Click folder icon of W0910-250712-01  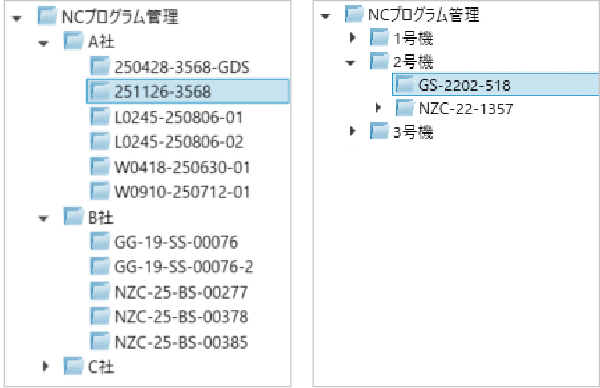[x=100, y=191]
